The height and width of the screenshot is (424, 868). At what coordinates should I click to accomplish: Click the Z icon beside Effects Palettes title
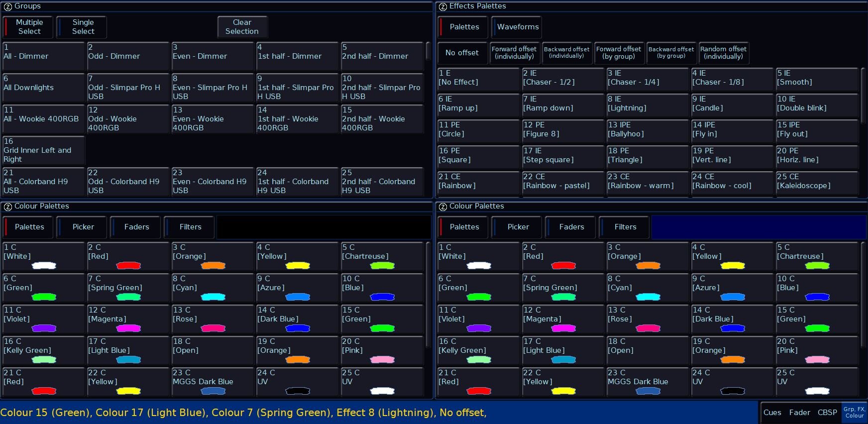pyautogui.click(x=442, y=6)
